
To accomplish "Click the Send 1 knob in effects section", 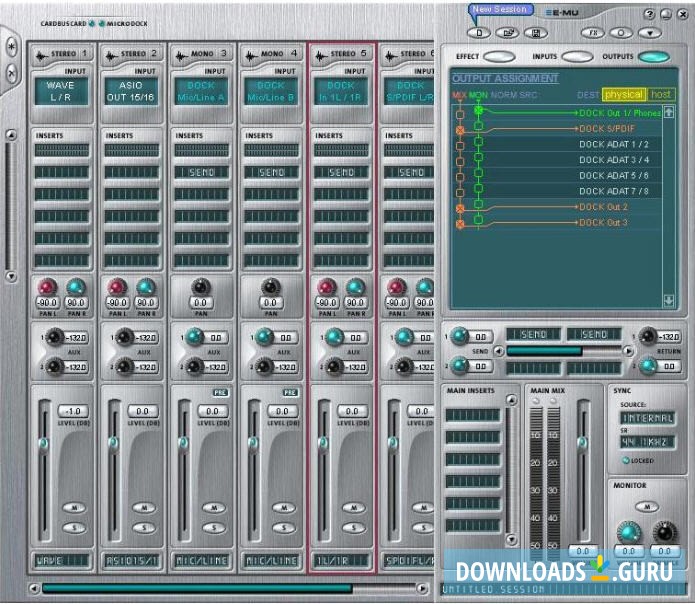I will click(460, 336).
